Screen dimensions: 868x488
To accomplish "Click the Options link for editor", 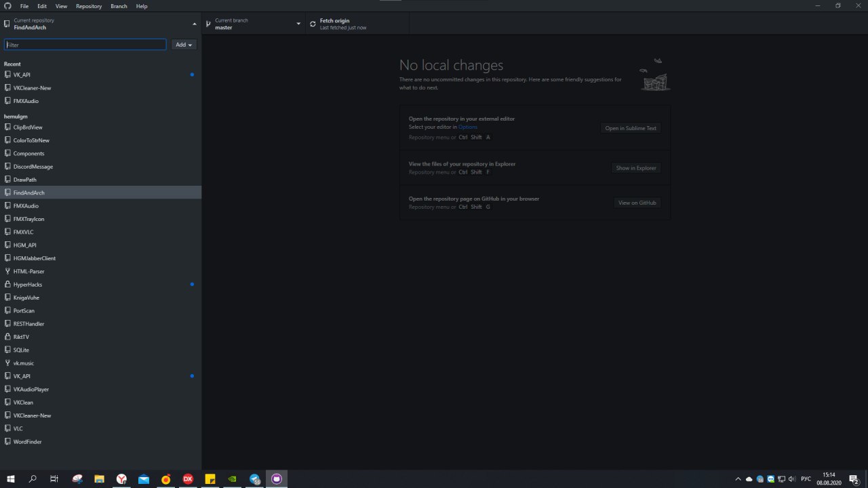I will 468,127.
